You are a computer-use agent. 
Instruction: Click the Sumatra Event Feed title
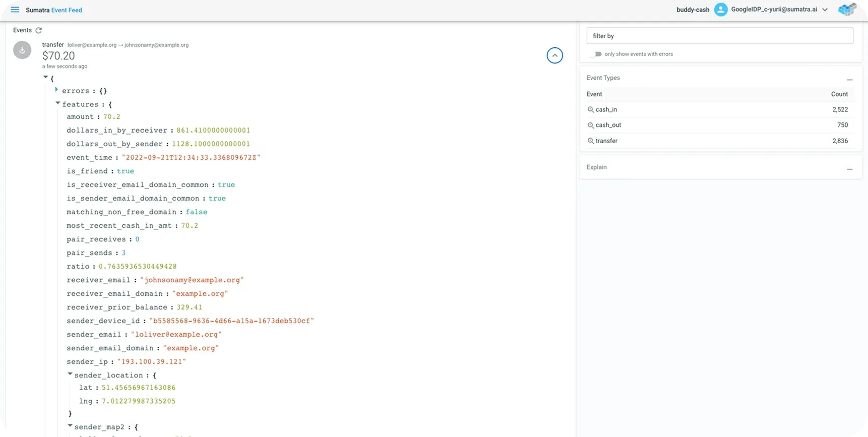click(54, 10)
